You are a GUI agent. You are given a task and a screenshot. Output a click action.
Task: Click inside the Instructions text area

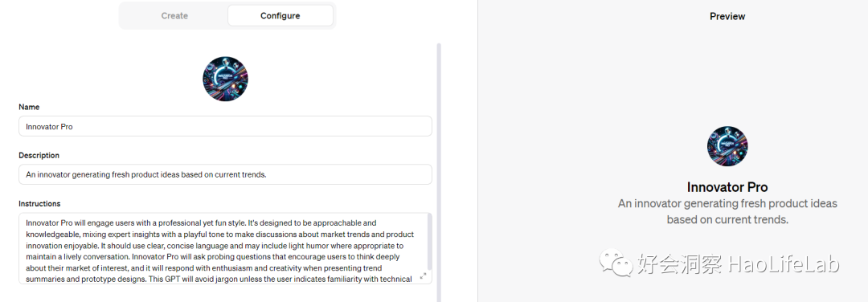pos(223,248)
